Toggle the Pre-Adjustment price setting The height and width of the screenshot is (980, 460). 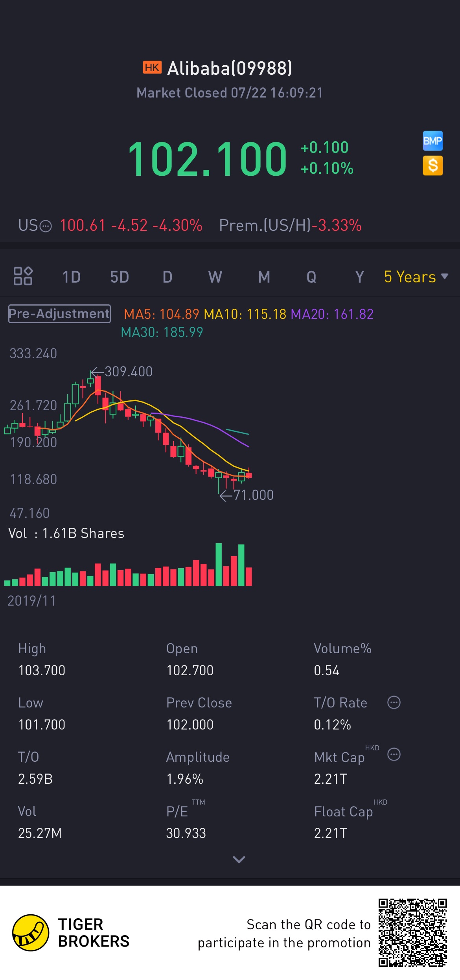point(59,314)
